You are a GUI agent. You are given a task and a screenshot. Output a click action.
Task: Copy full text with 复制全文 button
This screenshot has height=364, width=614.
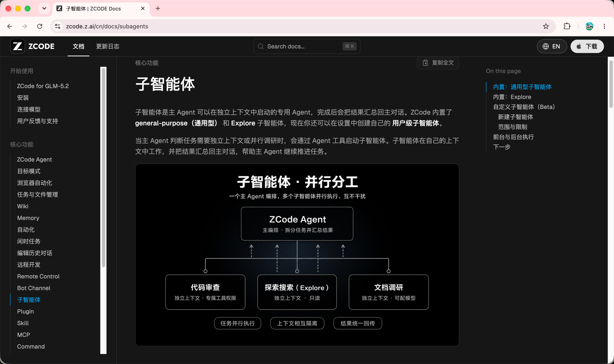click(x=438, y=63)
